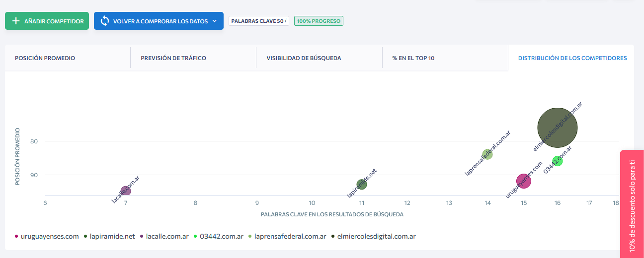
Task: Toggle uruguayenses.com in the chart legend
Action: [x=49, y=236]
